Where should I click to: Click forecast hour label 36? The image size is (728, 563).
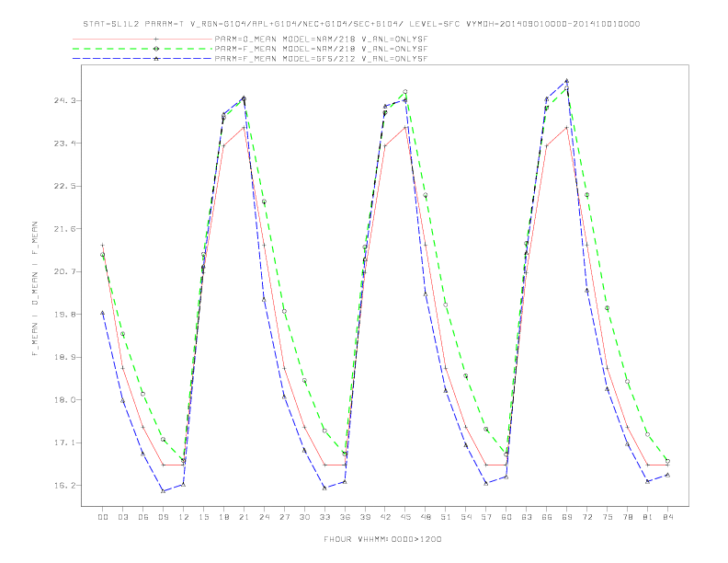pos(345,517)
